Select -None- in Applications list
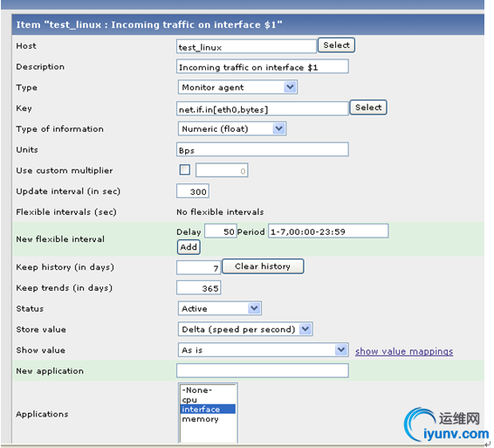This screenshot has width=494, height=448. point(208,390)
